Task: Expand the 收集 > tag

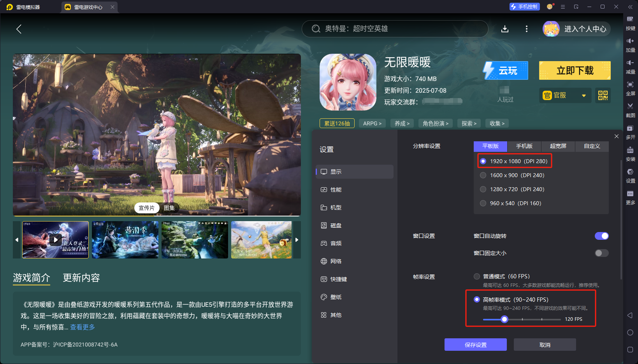Action: 497,123
